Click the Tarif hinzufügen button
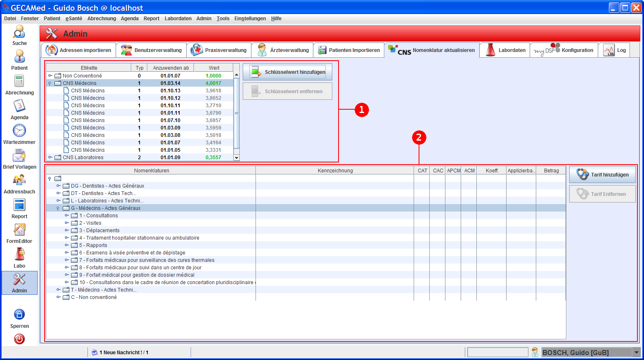This screenshot has width=644, height=360. point(602,175)
